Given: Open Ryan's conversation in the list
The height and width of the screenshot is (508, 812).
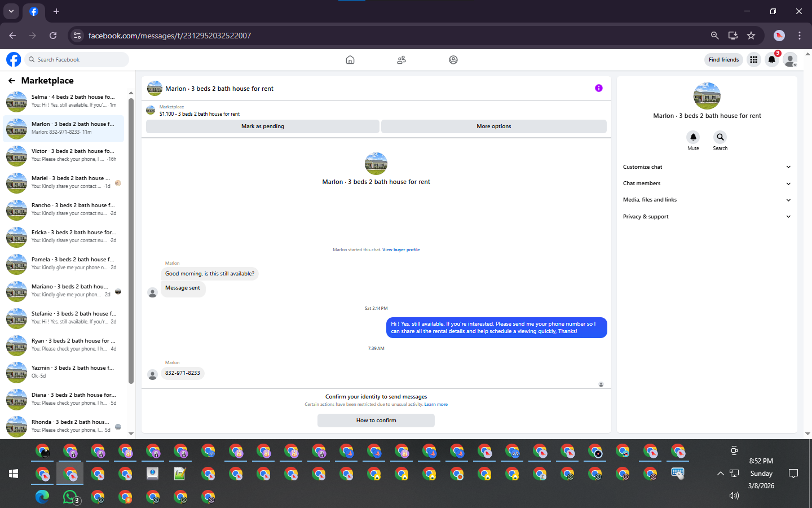Looking at the screenshot, I should (64, 345).
